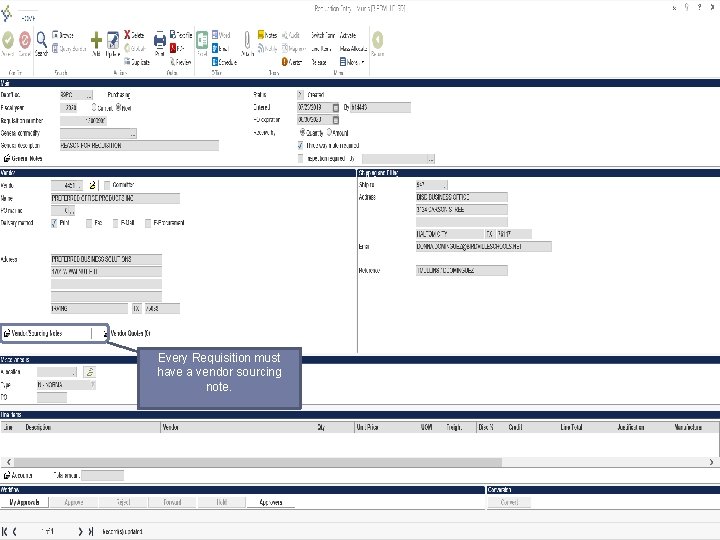Click the Excel export icon
The image size is (720, 540).
pos(202,40)
